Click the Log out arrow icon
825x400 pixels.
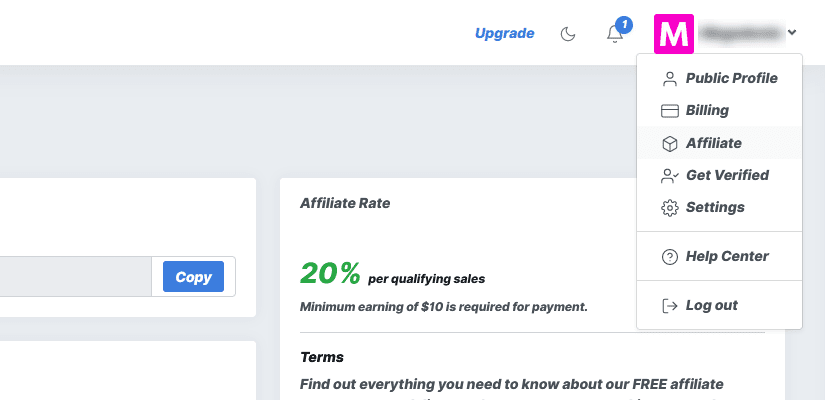coord(669,306)
